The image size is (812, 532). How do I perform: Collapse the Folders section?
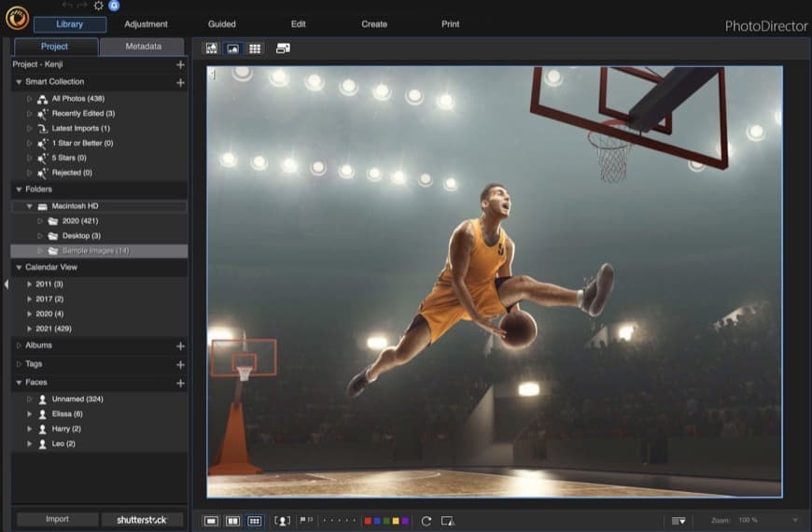pos(19,189)
